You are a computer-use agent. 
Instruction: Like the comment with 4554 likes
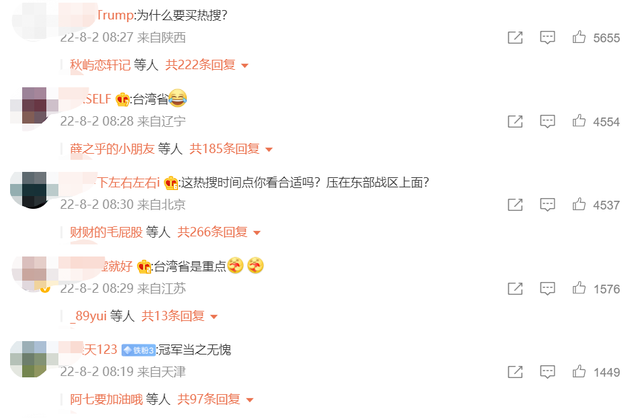(x=579, y=121)
